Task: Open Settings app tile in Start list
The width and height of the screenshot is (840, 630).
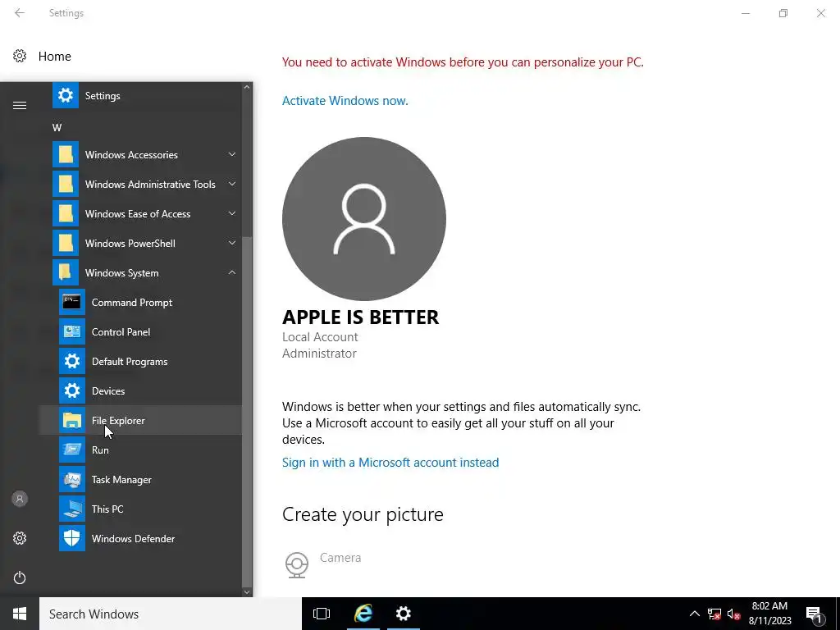Action: pyautogui.click(x=140, y=95)
